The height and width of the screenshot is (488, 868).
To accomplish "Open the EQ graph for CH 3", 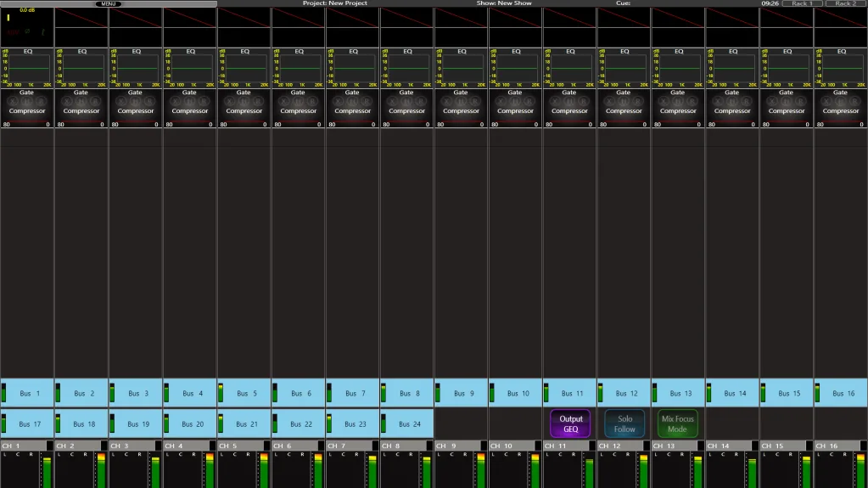I will coord(136,68).
